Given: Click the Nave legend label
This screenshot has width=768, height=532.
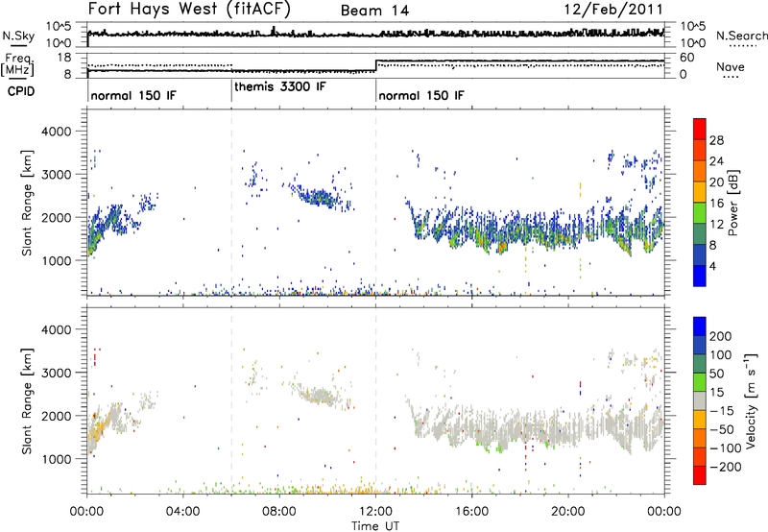Looking at the screenshot, I should click(x=731, y=66).
